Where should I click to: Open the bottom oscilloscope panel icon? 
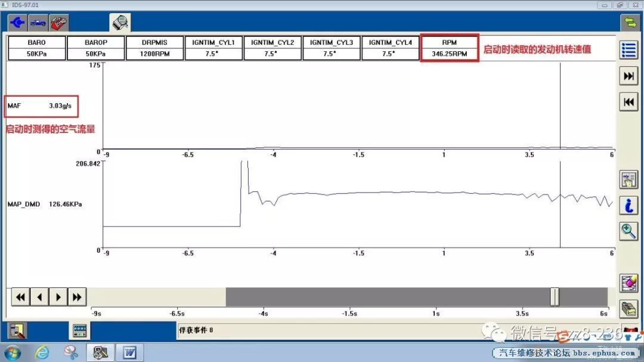click(79, 331)
